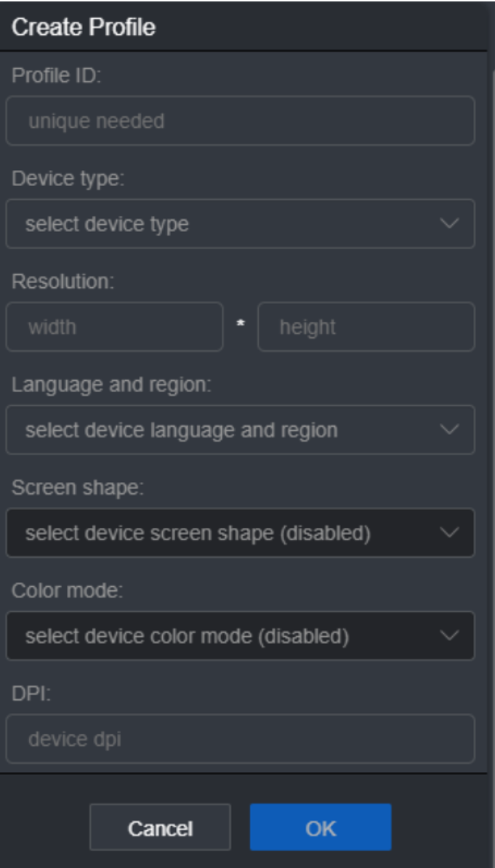
Task: Click the chevron arrow of Screen shape field
Action: (x=450, y=533)
